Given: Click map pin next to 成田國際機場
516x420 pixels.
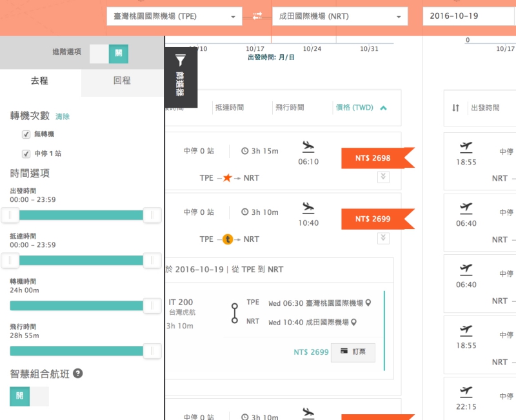Looking at the screenshot, I should [353, 322].
